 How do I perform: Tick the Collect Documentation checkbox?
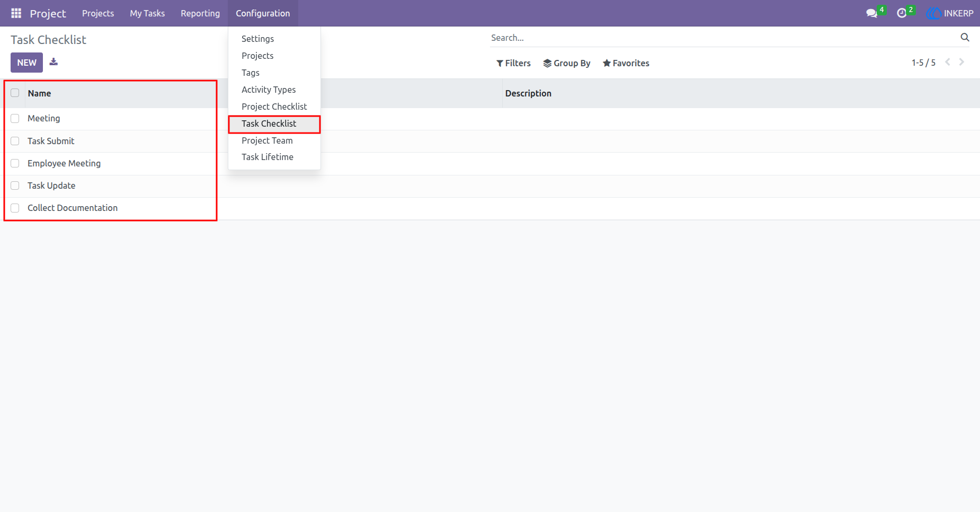pyautogui.click(x=15, y=208)
